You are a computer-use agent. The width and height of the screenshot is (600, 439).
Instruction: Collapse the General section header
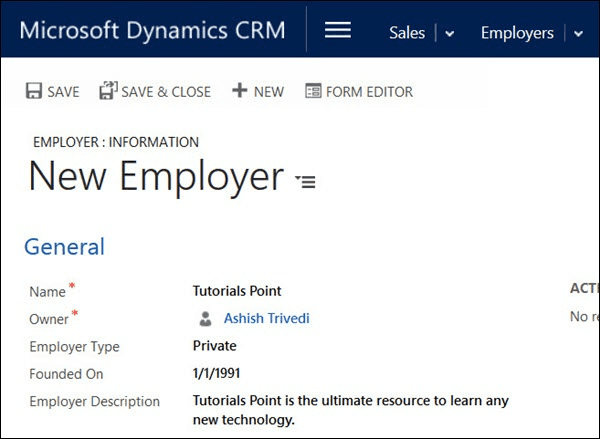[x=64, y=246]
